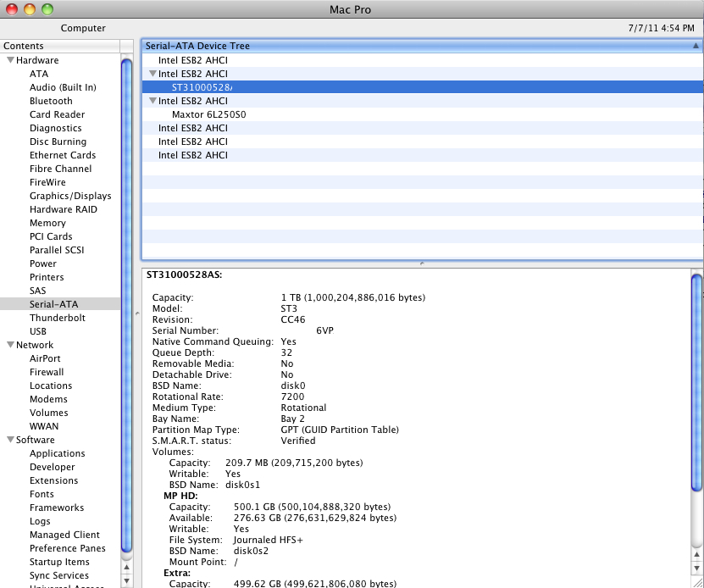Click sidebar scroll up arrow

pyautogui.click(x=126, y=567)
